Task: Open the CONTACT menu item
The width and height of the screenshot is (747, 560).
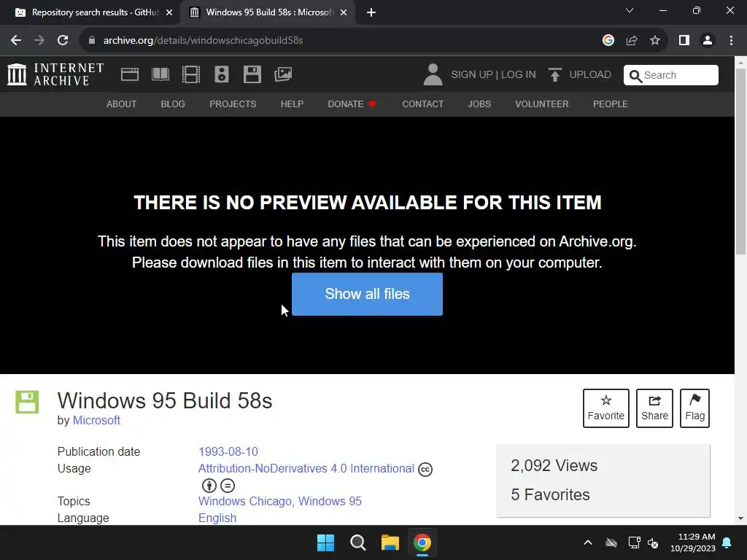Action: (x=423, y=104)
